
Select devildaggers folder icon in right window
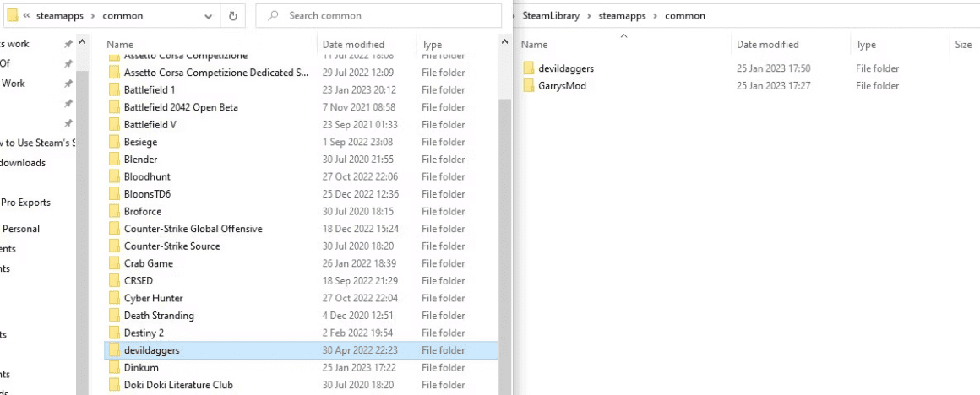tap(528, 68)
